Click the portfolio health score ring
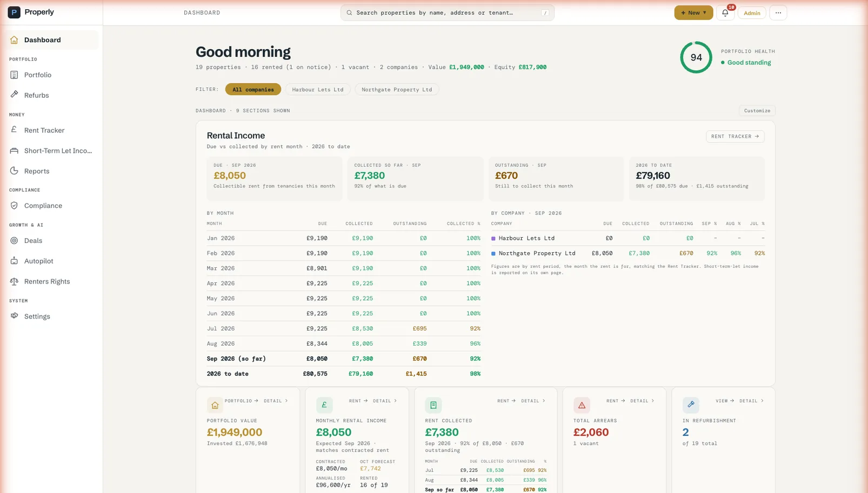The image size is (868, 493). pyautogui.click(x=696, y=57)
